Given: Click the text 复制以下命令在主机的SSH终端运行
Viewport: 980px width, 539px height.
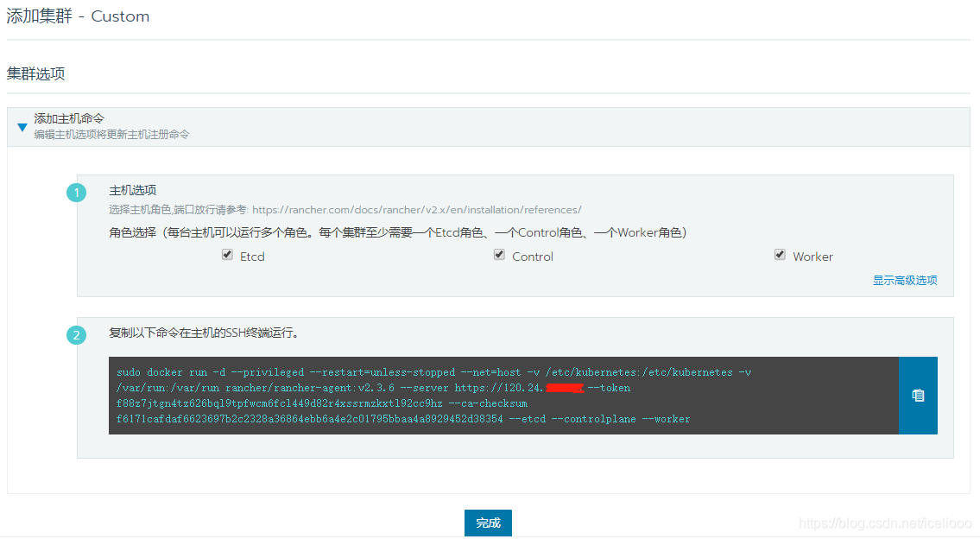Looking at the screenshot, I should click(204, 333).
